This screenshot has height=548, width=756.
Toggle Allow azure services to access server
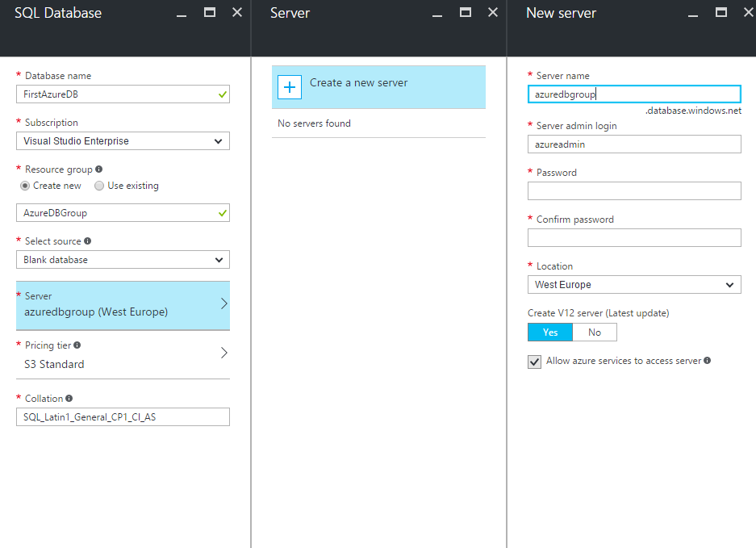tap(534, 362)
